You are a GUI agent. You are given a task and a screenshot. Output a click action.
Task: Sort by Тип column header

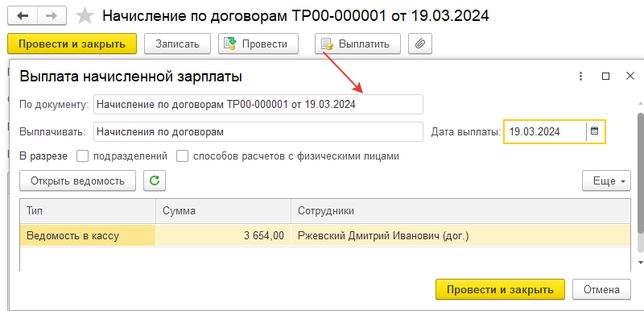coord(88,211)
